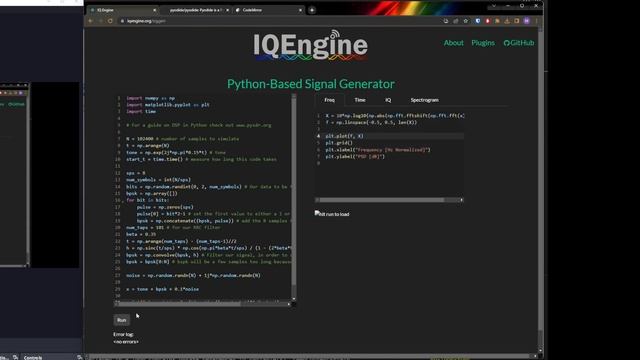Image resolution: width=640 pixels, height=360 pixels.
Task: Click the browser forward arrow
Action: pos(100,21)
